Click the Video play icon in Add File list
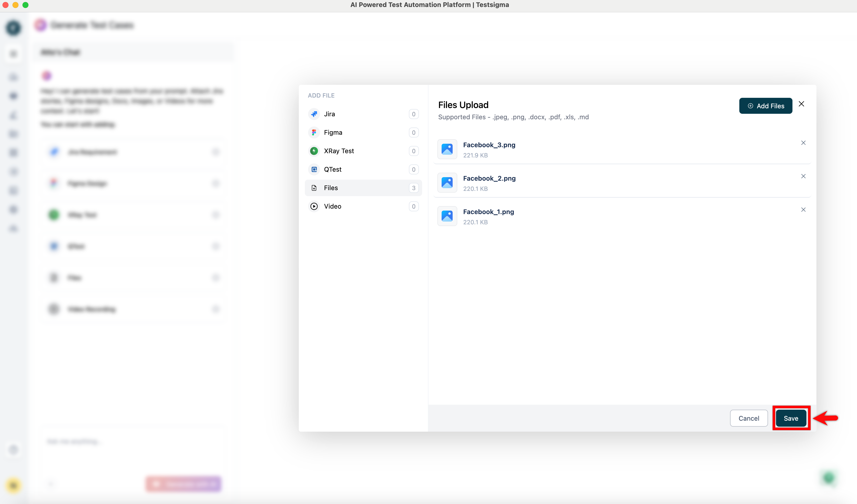The height and width of the screenshot is (504, 857). click(x=313, y=206)
